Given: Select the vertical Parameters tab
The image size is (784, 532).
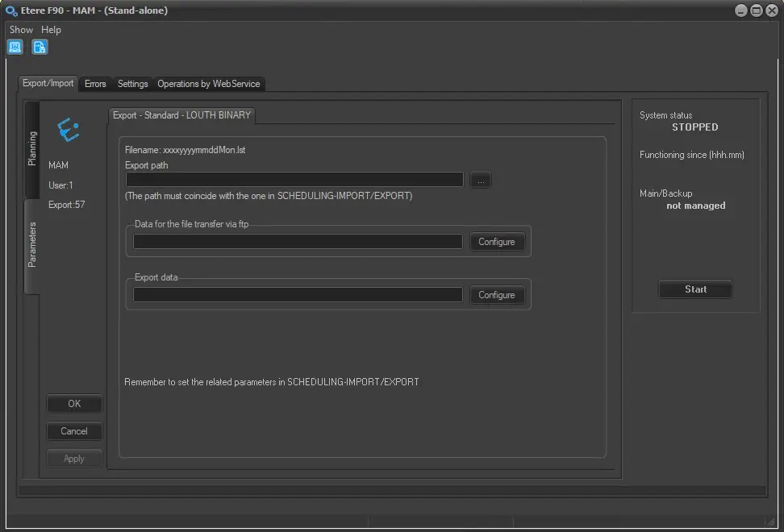Looking at the screenshot, I should point(32,245).
